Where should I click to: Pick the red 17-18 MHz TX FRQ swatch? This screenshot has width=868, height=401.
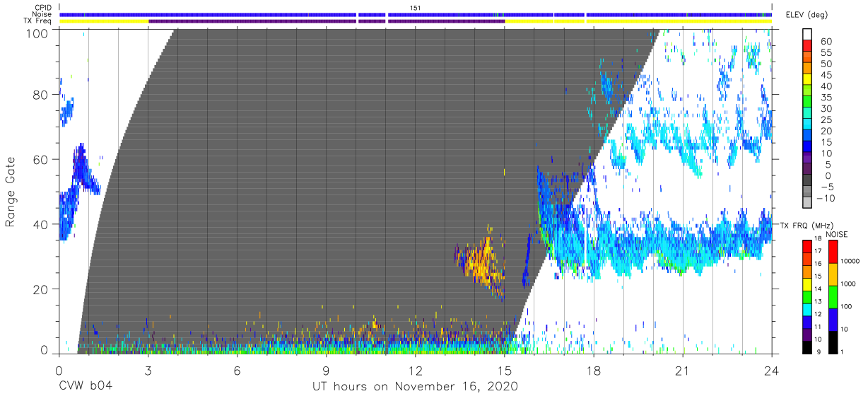coord(808,246)
